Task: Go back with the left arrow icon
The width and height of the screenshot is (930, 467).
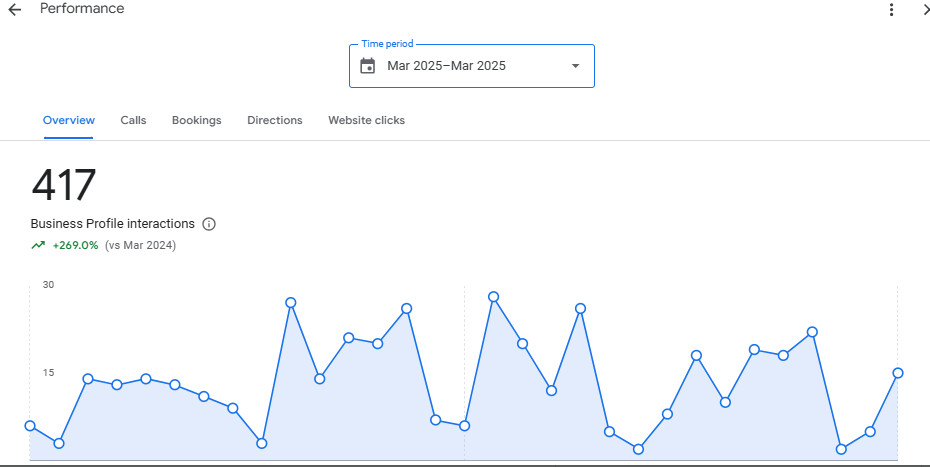Action: [14, 9]
